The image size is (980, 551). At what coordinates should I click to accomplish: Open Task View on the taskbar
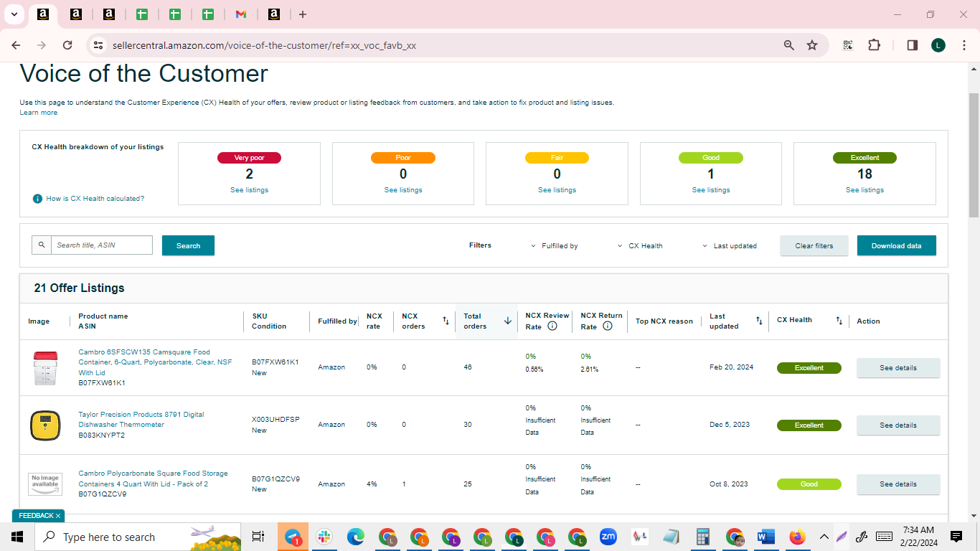click(x=258, y=537)
